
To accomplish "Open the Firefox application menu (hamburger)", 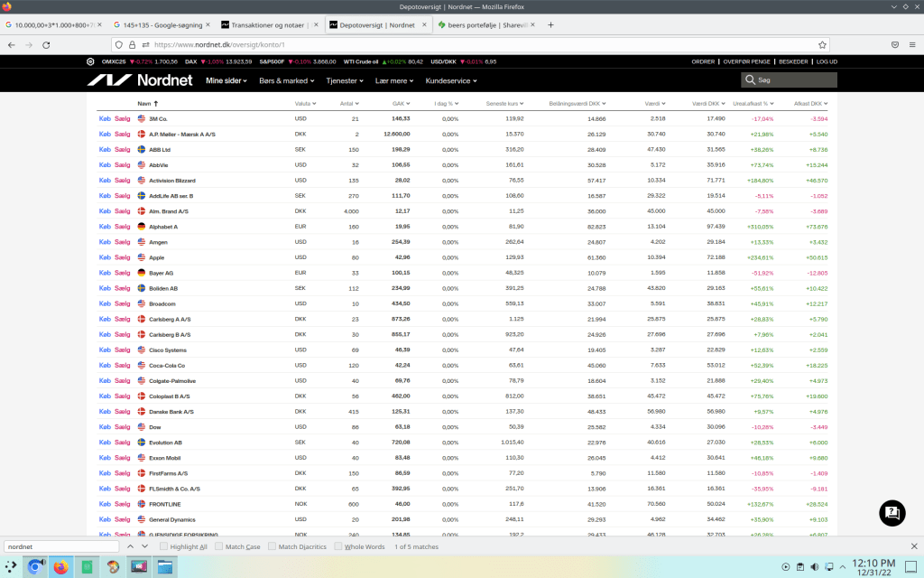I will [911, 44].
